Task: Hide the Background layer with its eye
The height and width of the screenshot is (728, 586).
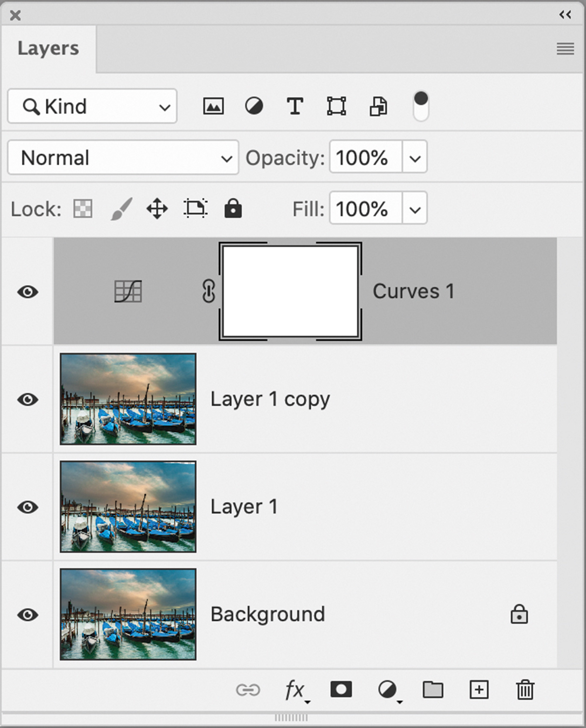Action: pos(28,615)
